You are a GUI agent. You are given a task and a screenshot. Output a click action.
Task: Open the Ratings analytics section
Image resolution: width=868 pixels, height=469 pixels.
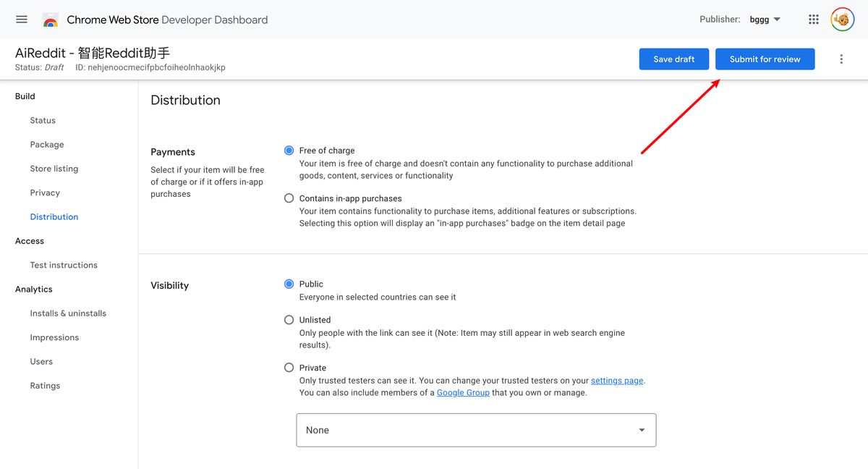[45, 385]
